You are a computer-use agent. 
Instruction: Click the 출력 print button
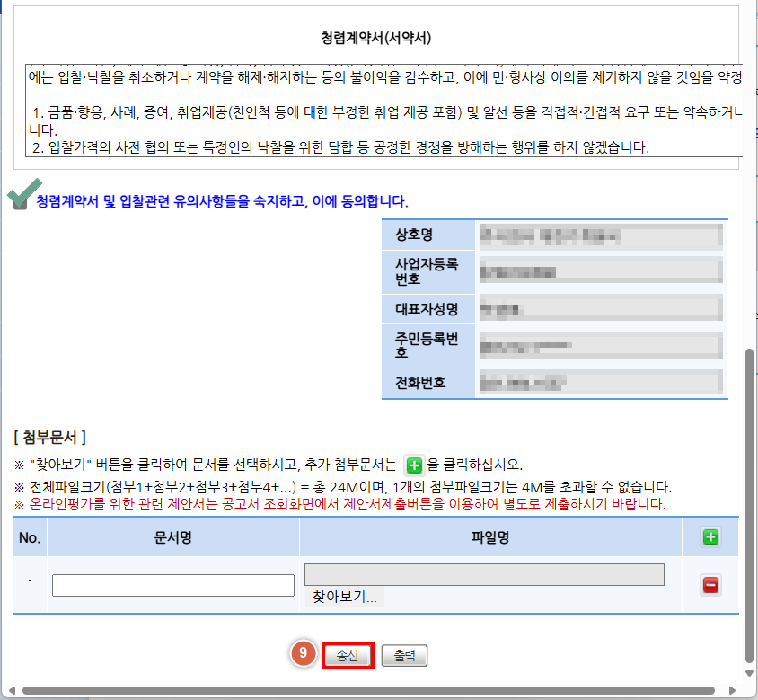pos(404,655)
